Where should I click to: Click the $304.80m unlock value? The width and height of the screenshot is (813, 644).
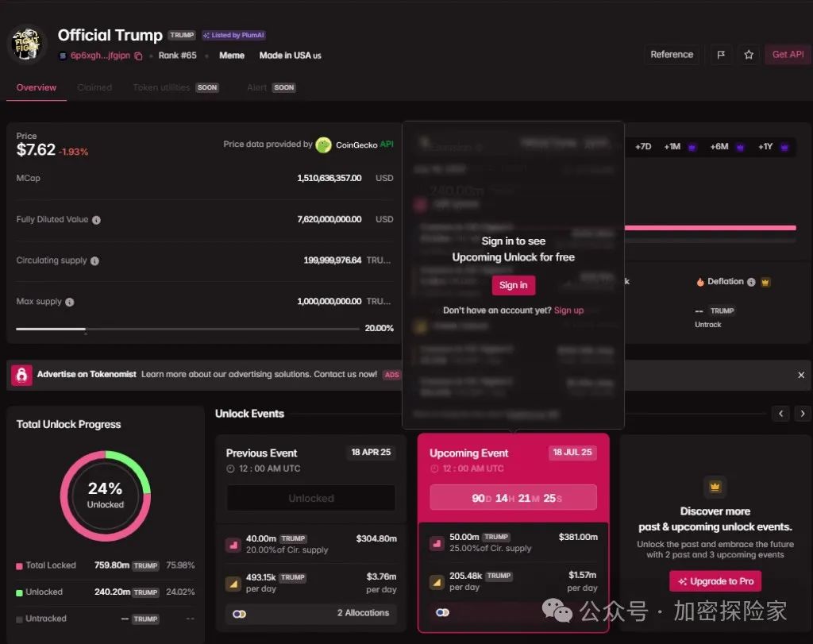click(x=376, y=538)
